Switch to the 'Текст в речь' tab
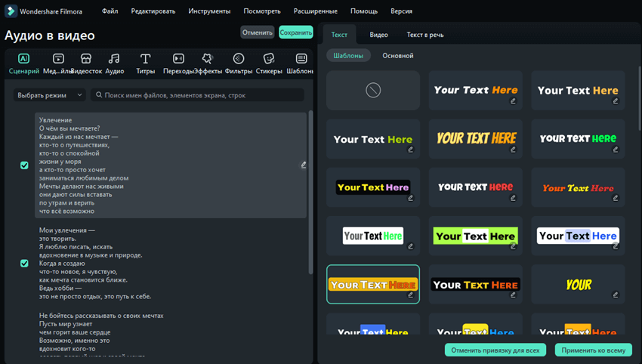 425,35
